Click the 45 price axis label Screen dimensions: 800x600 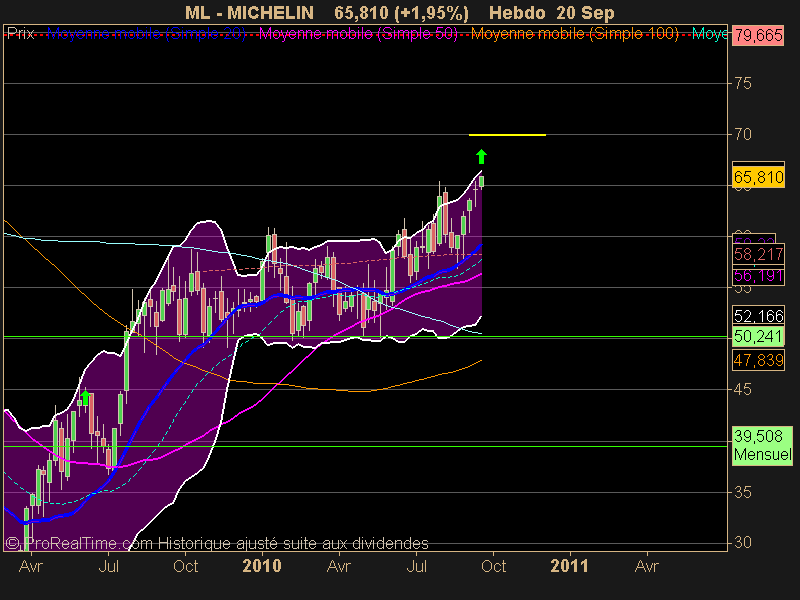coord(743,389)
